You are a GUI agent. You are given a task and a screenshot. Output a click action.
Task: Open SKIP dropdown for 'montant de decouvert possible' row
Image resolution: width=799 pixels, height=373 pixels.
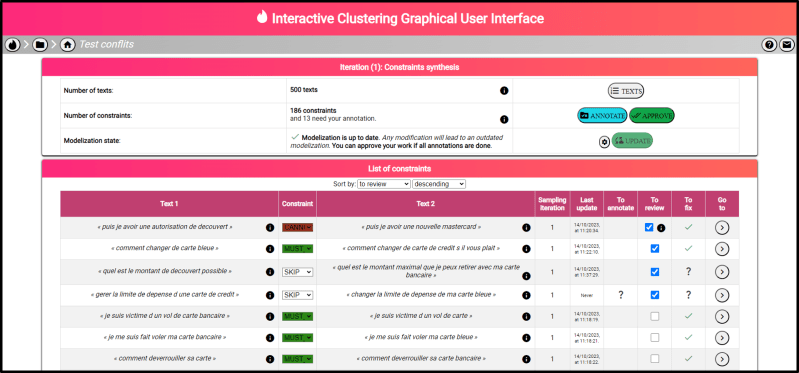pos(298,272)
